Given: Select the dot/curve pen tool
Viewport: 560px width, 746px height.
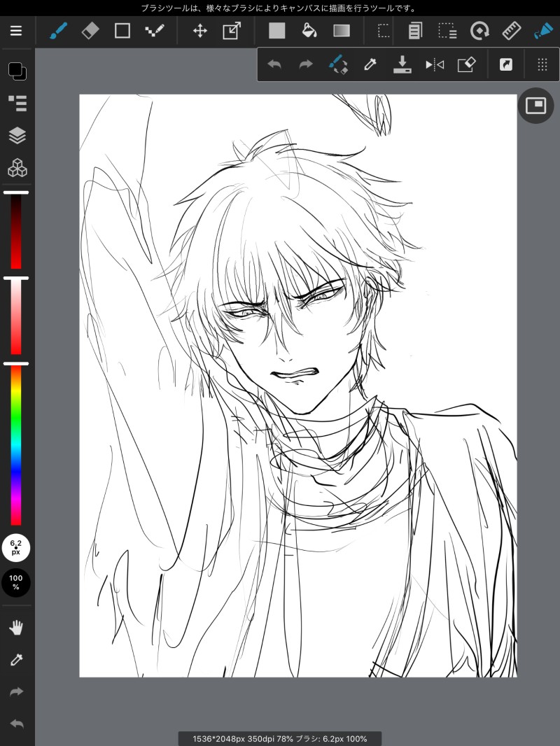Looking at the screenshot, I should [x=155, y=31].
